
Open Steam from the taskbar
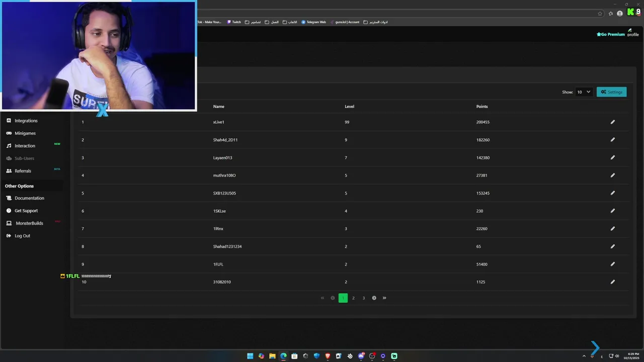pyautogui.click(x=350, y=356)
